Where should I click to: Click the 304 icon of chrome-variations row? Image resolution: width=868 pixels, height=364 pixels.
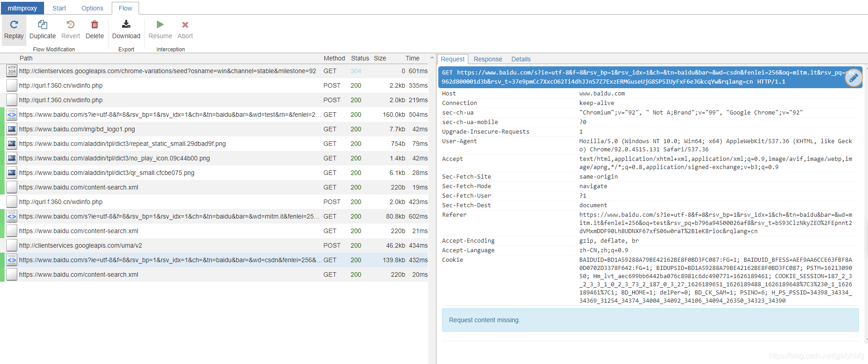click(12, 71)
